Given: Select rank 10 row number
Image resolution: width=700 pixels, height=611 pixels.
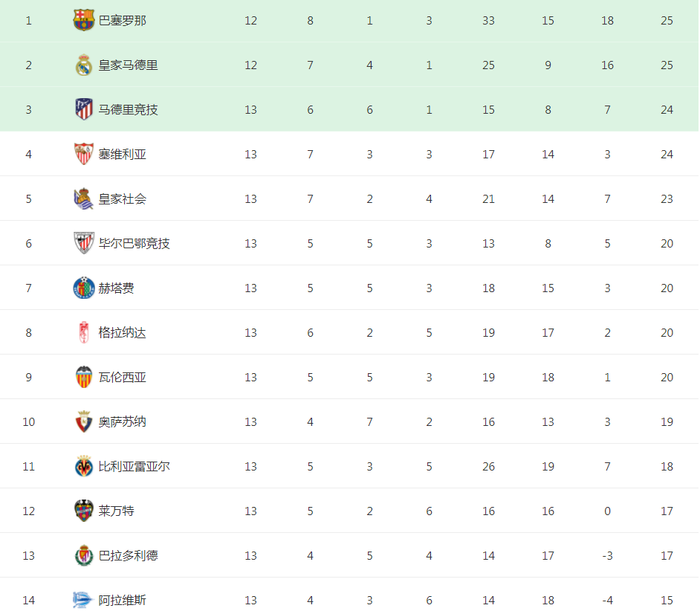Looking at the screenshot, I should pos(28,422).
